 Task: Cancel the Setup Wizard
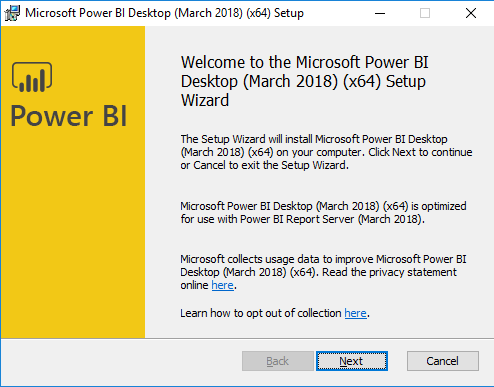pos(443,361)
